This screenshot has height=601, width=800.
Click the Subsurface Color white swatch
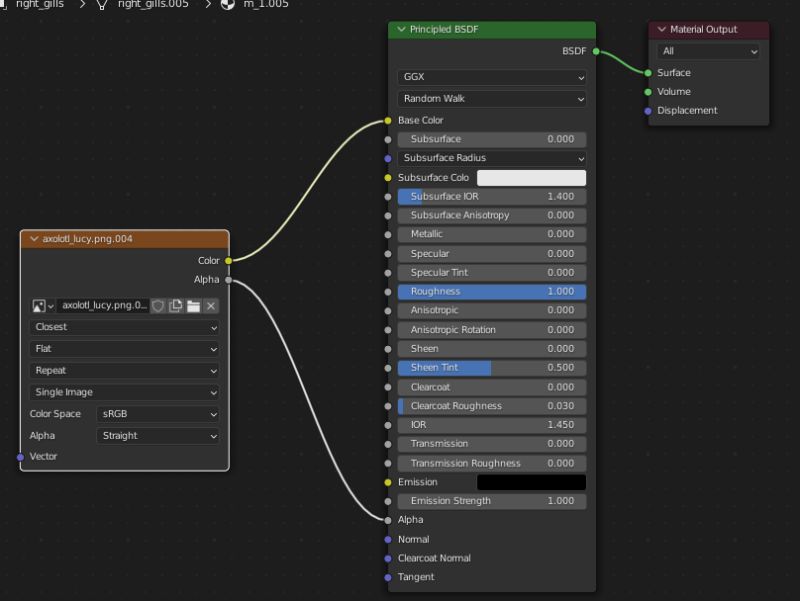point(531,178)
